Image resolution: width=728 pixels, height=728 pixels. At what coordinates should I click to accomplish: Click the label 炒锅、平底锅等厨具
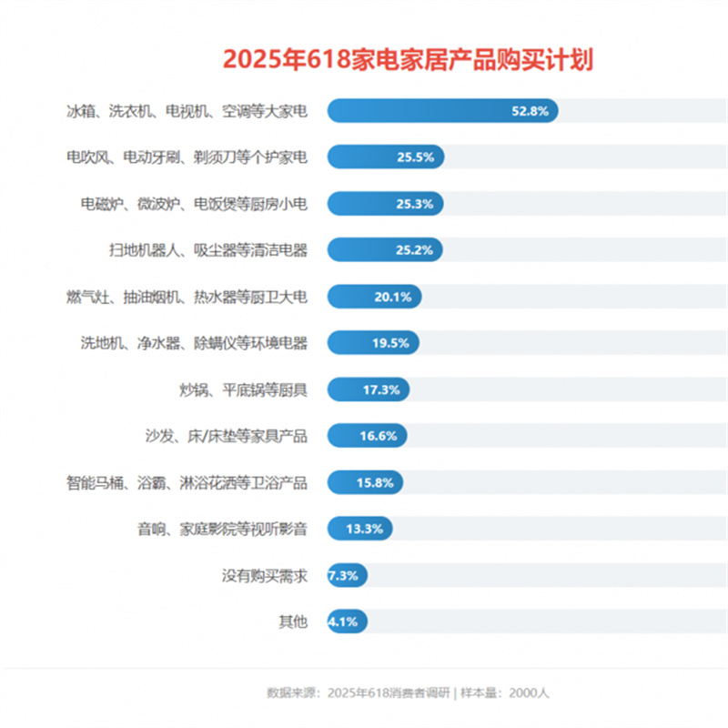tap(244, 389)
